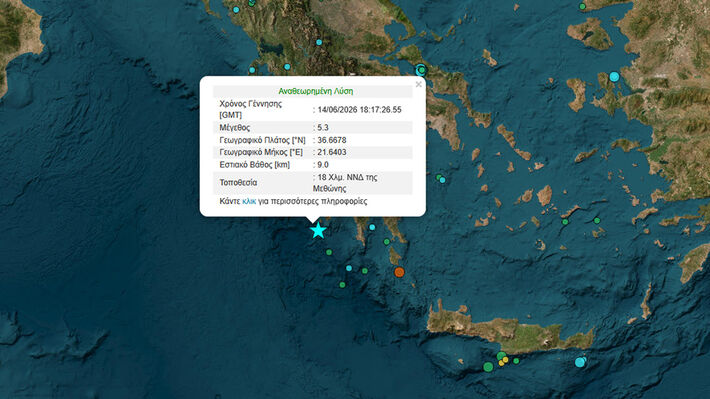Select the cyan star epicenter marker
Screen dimensions: 710x399
pos(318,231)
